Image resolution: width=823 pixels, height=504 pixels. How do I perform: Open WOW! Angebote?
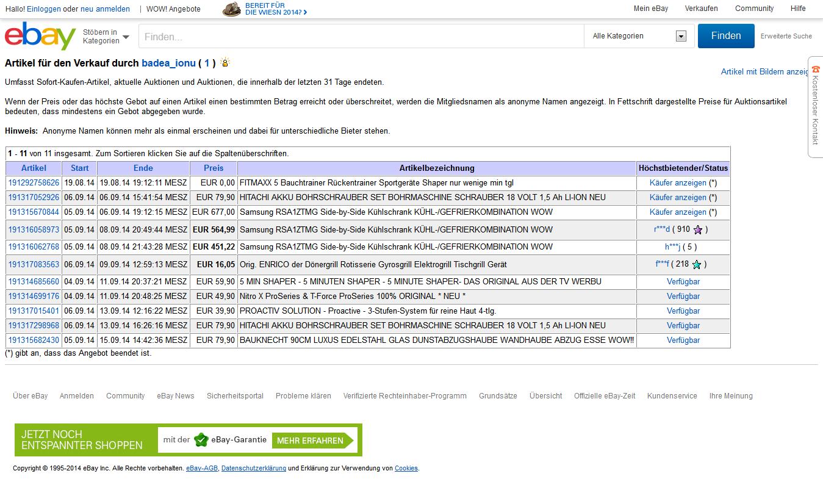coord(173,9)
